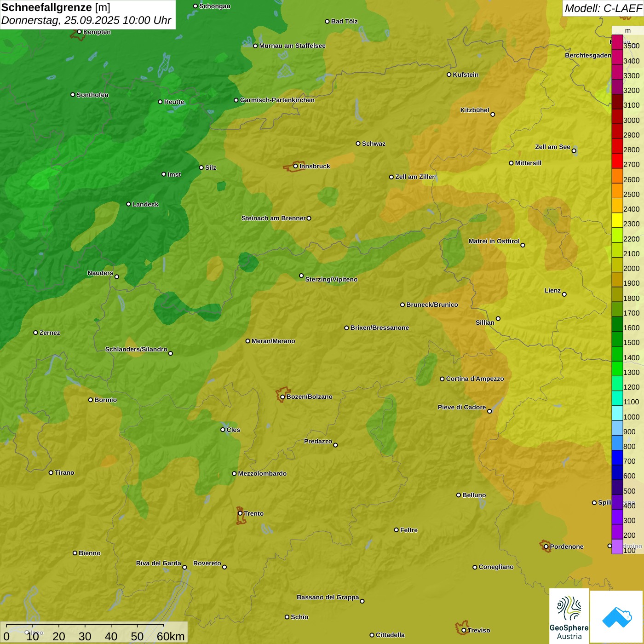This screenshot has width=644, height=644.
Task: Click the Zernez location dot
Action: 36,333
